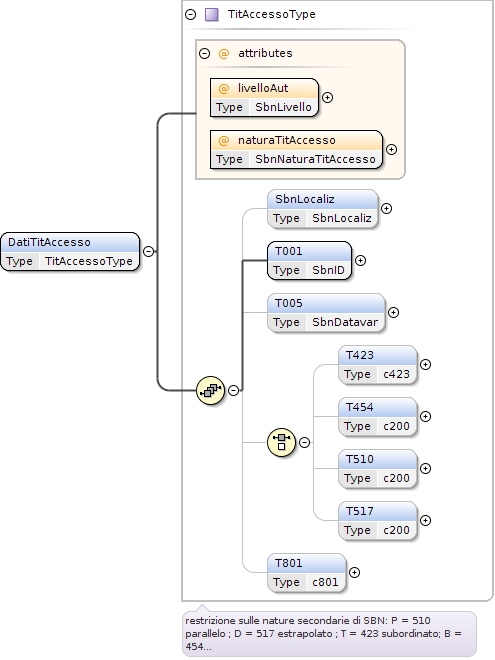Expand the SbnLocaliz element
This screenshot has height=660, width=495.
click(386, 209)
